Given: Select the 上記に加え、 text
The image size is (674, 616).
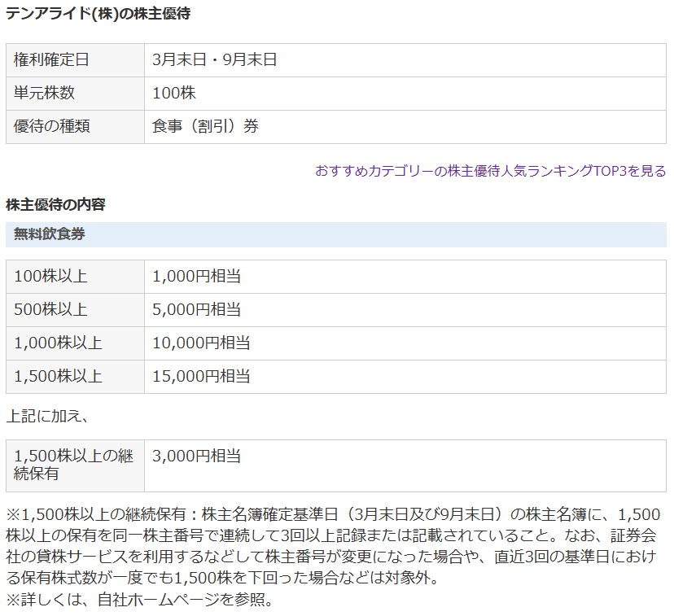Looking at the screenshot, I should pyautogui.click(x=47, y=416).
